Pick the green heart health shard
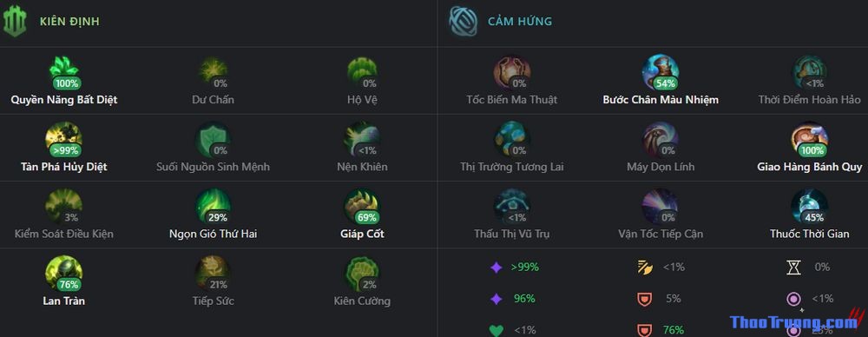 (x=496, y=330)
